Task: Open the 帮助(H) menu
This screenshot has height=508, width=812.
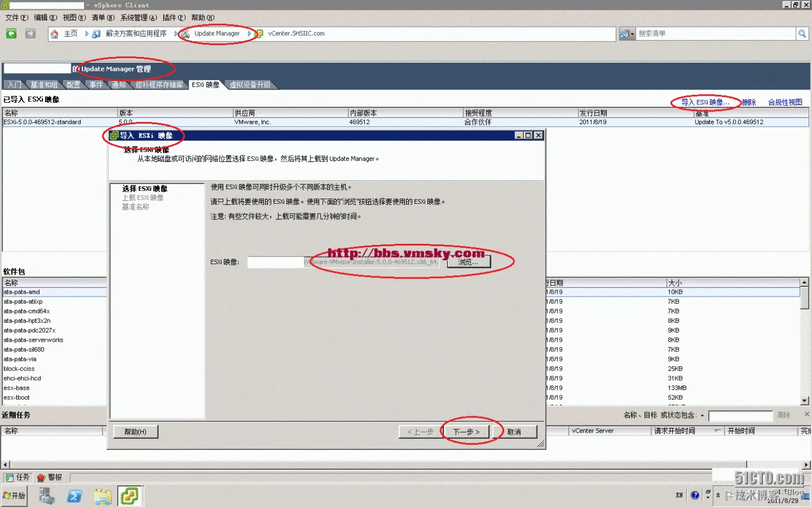Action: 202,17
